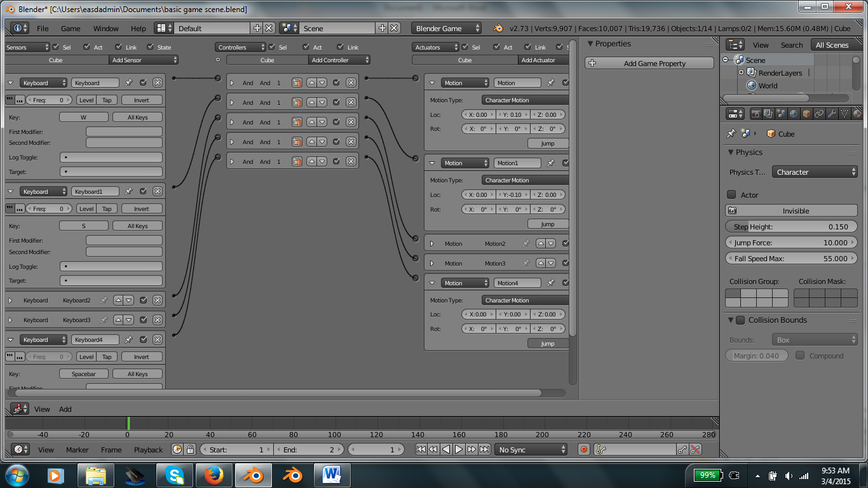Open state settings of second And controller
This screenshot has width=868, height=488.
click(297, 102)
